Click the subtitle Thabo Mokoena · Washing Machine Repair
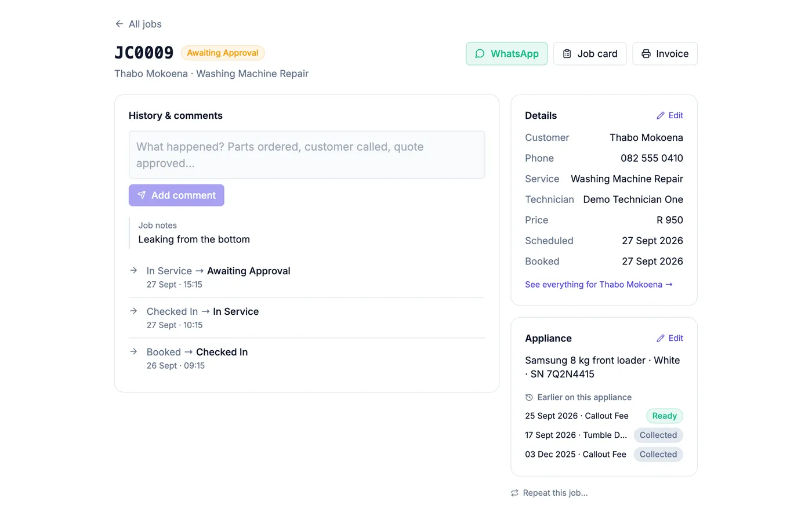Image resolution: width=812 pixels, height=505 pixels. point(212,74)
